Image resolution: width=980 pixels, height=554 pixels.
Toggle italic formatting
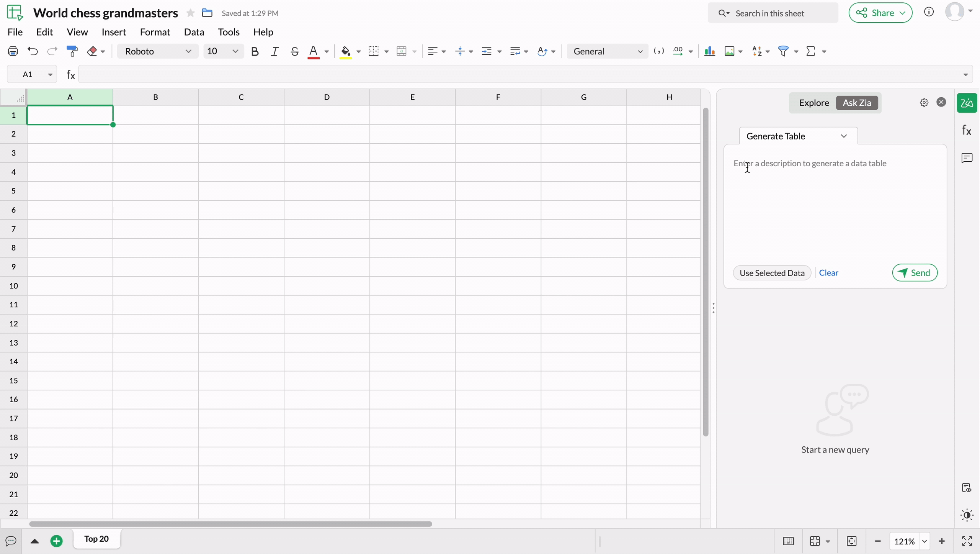pos(274,51)
